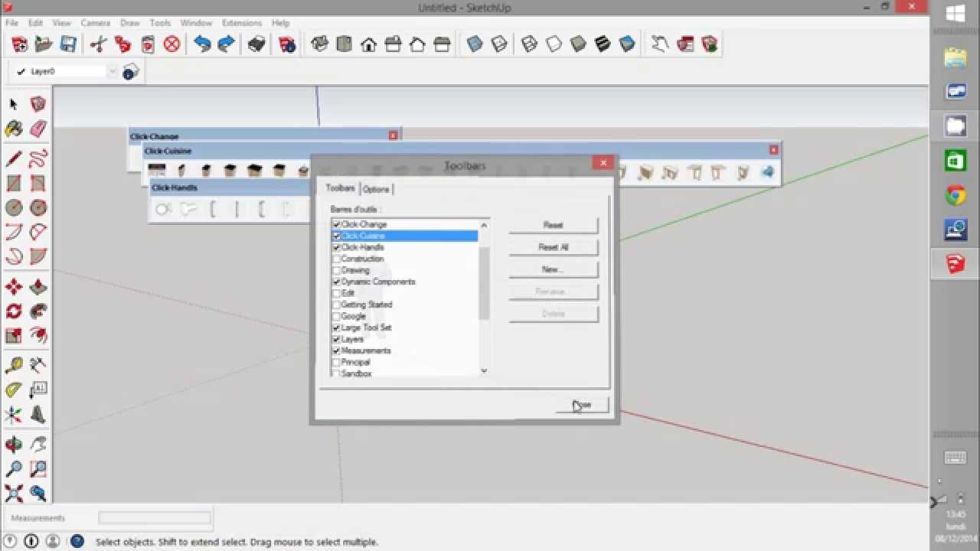This screenshot has height=551, width=980.
Task: Click the Cut scissors icon
Action: 98,44
